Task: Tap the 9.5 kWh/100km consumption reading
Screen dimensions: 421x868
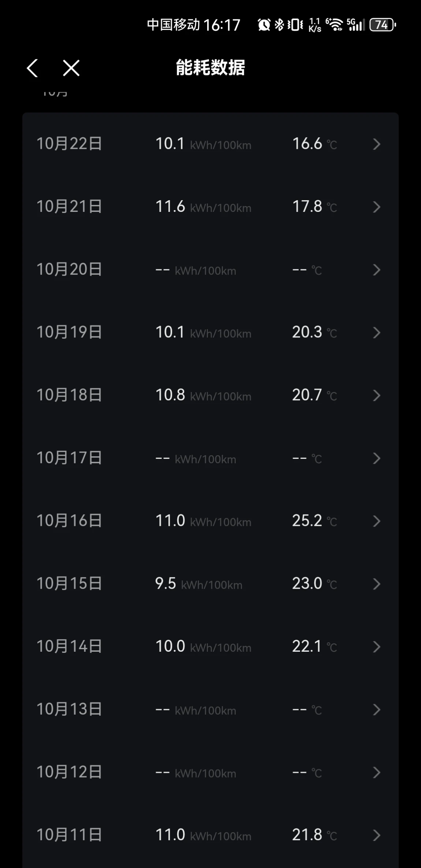Action: [199, 584]
